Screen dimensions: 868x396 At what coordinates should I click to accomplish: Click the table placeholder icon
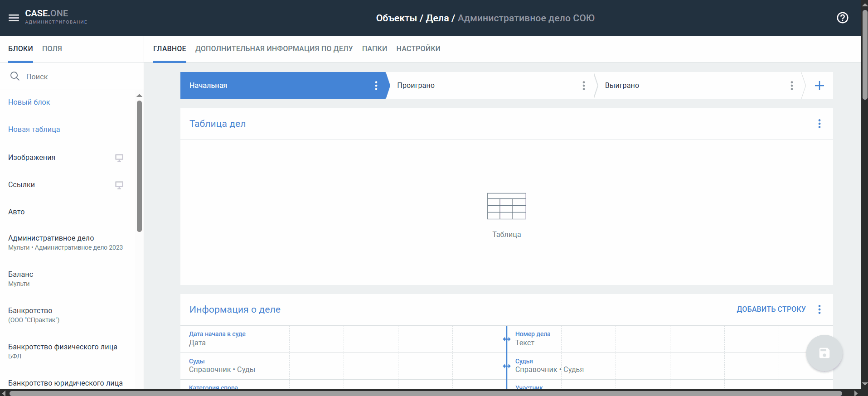pos(506,206)
